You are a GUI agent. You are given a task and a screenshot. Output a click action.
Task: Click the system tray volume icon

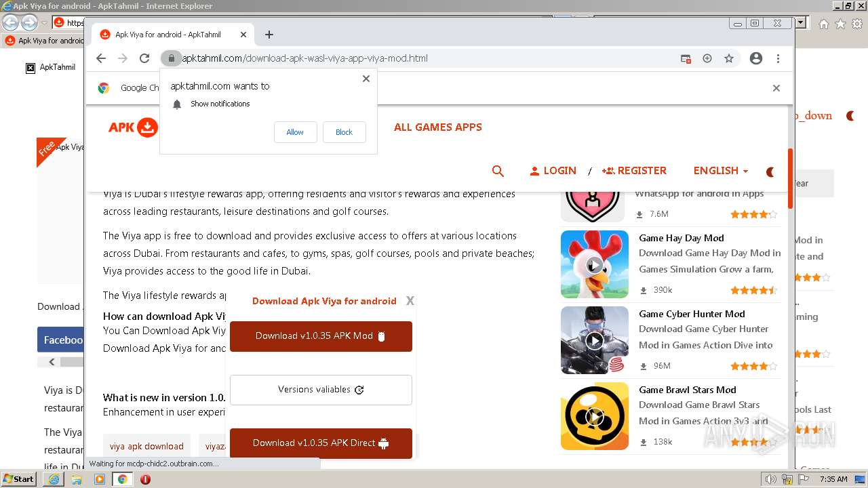click(x=771, y=479)
